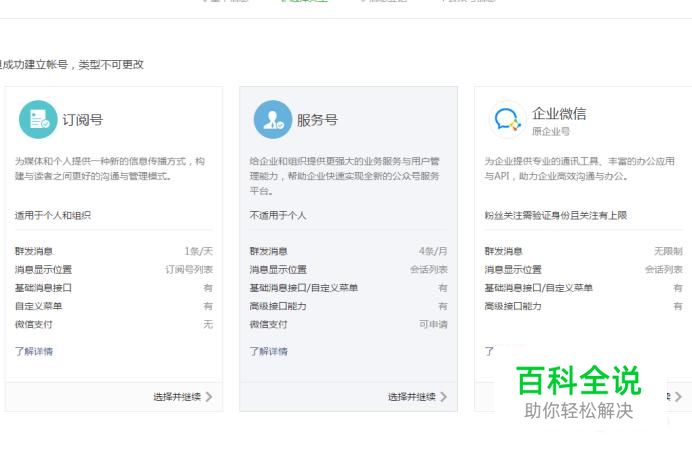Click 不适用于个人 text
692x455 pixels.
coord(278,215)
